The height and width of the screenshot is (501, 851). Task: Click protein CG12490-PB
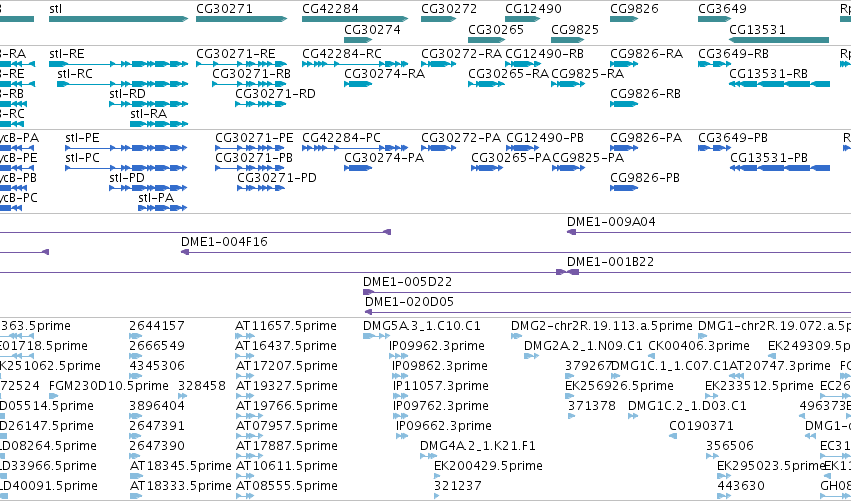pos(523,148)
